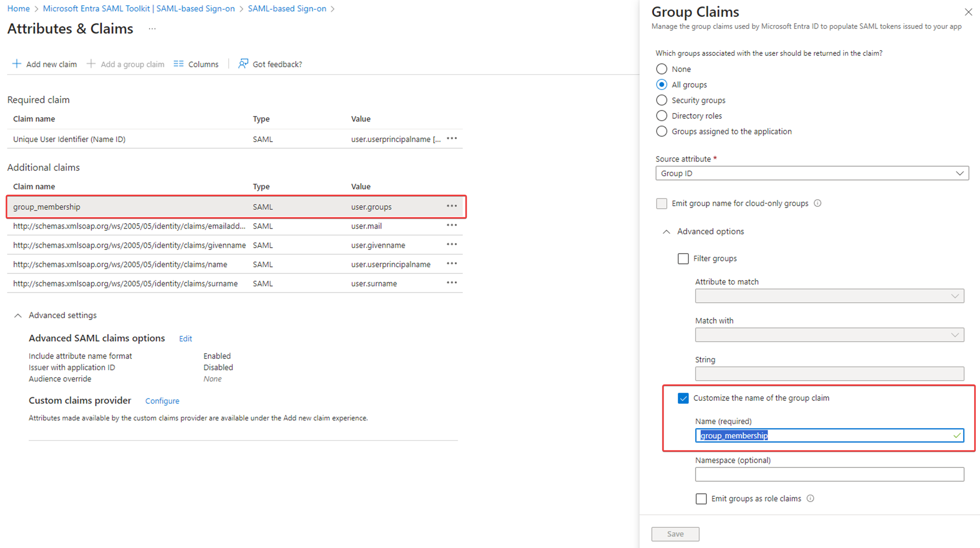
Task: Click info icon next to Emit groups as role claims
Action: point(810,498)
